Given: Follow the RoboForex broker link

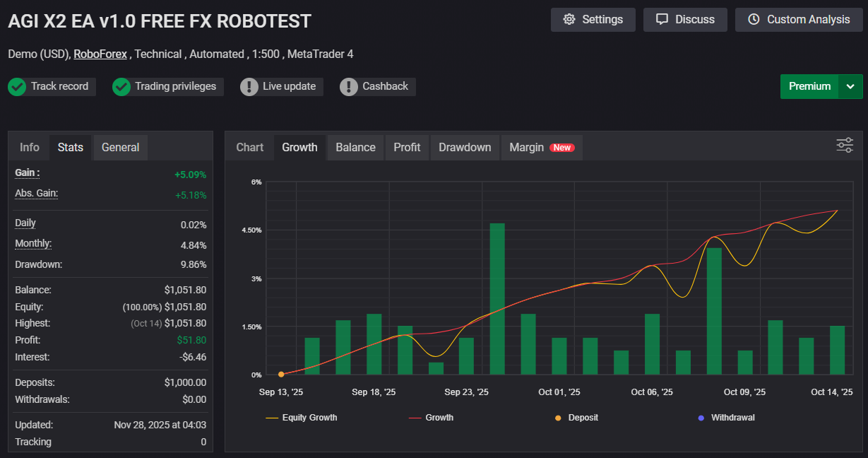Looking at the screenshot, I should pyautogui.click(x=100, y=54).
